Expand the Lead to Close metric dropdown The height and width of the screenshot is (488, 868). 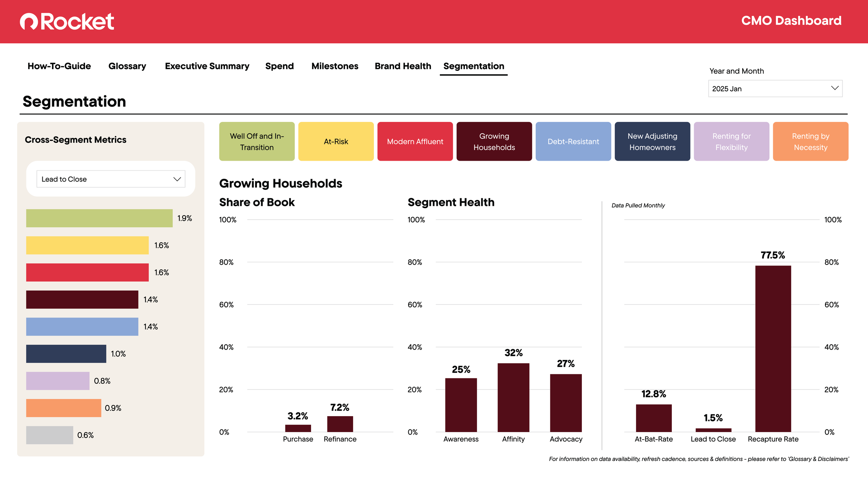coord(110,179)
